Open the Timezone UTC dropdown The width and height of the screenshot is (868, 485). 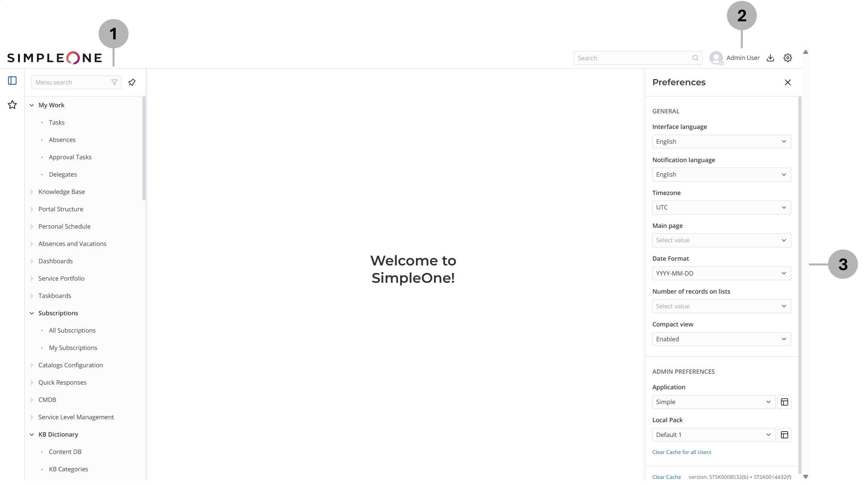pos(721,207)
